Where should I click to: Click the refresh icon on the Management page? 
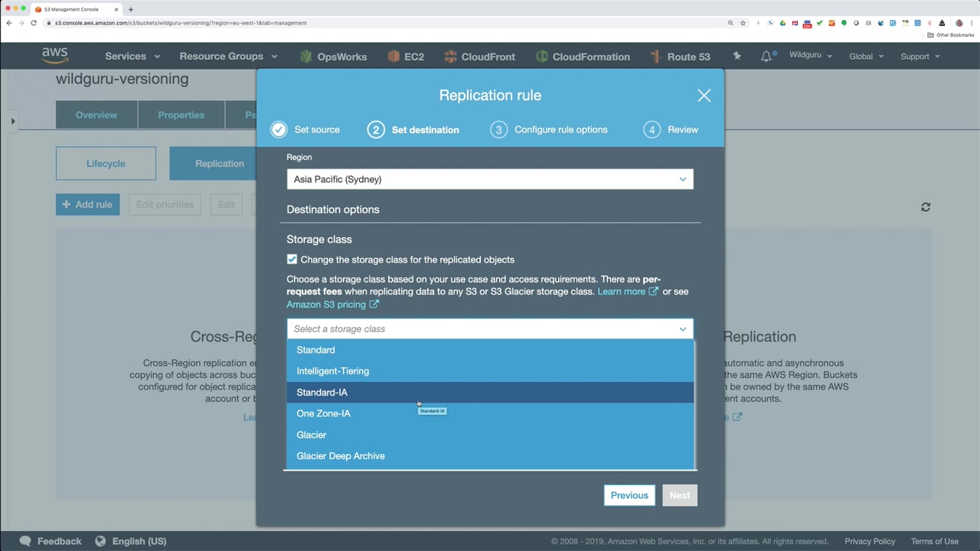[926, 207]
